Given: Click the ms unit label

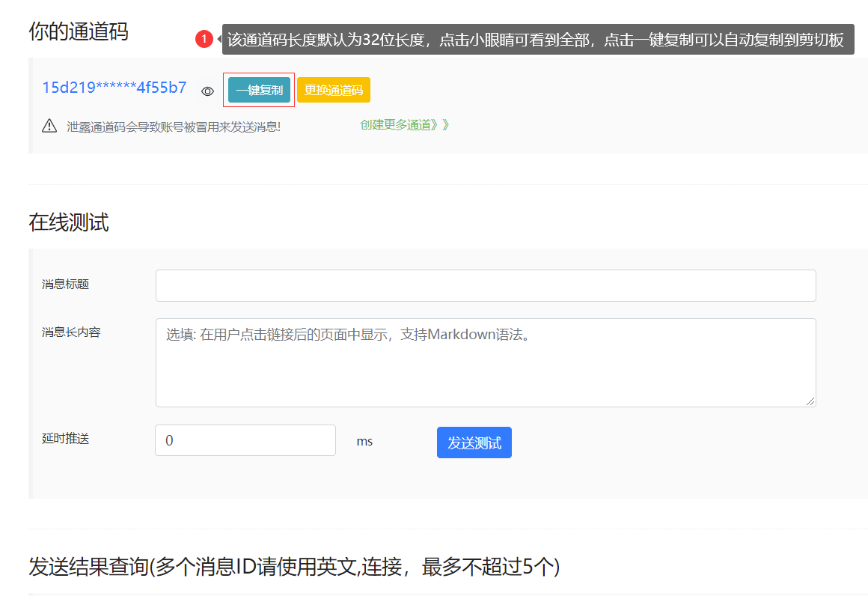Looking at the screenshot, I should (364, 442).
